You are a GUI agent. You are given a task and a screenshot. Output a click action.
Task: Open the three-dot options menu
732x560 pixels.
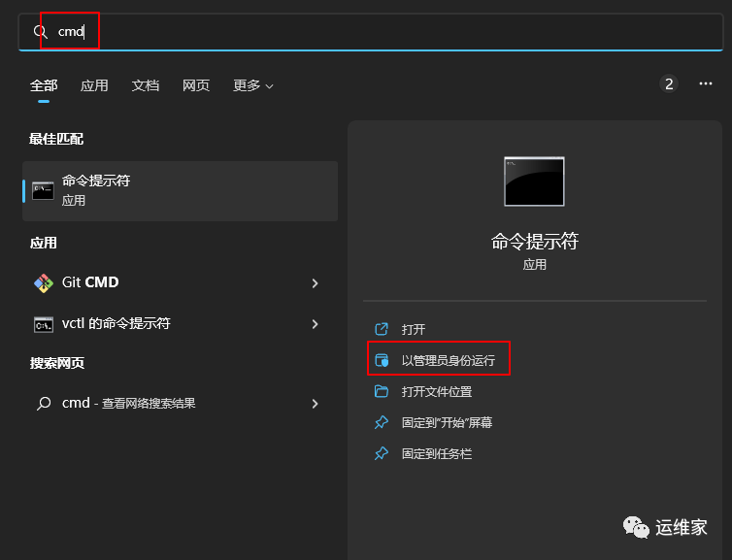706,83
